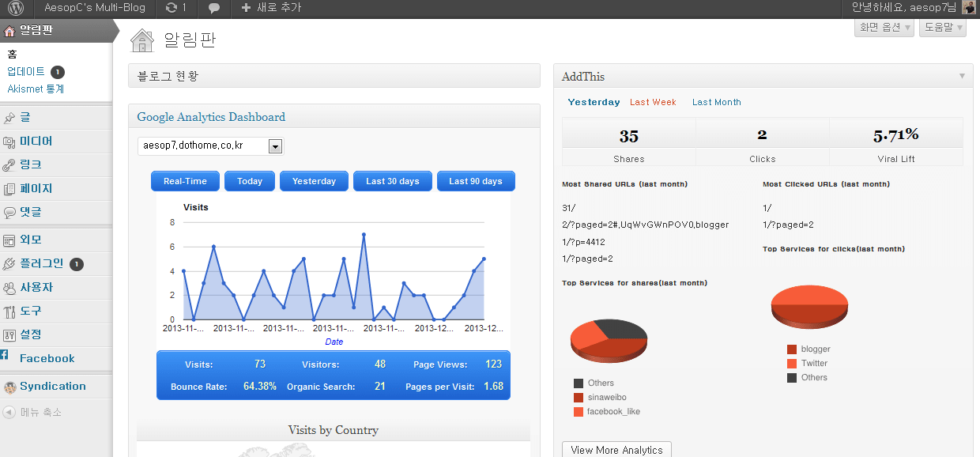Screen dimensions: 980x457
Task: Click the 블로그 현황 widget header
Action: pyautogui.click(x=334, y=76)
